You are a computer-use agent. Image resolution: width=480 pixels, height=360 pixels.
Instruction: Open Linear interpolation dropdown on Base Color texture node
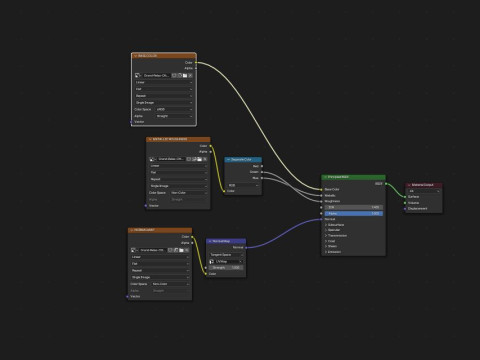[164, 82]
